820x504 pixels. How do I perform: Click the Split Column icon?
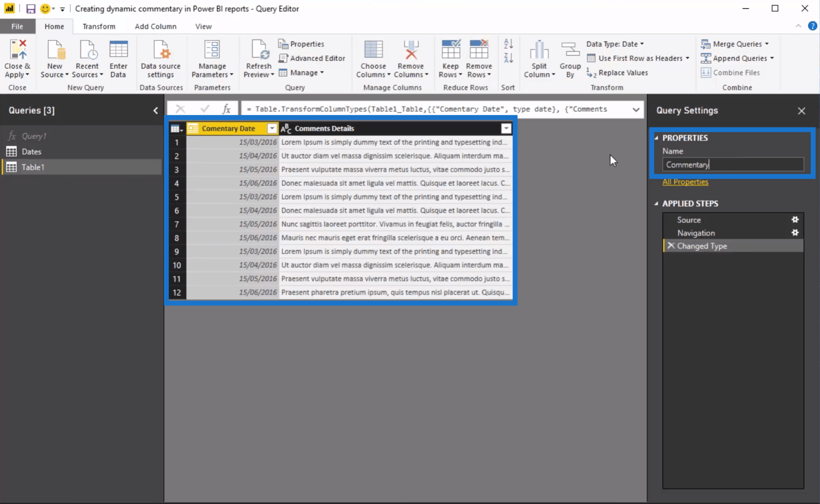[539, 50]
